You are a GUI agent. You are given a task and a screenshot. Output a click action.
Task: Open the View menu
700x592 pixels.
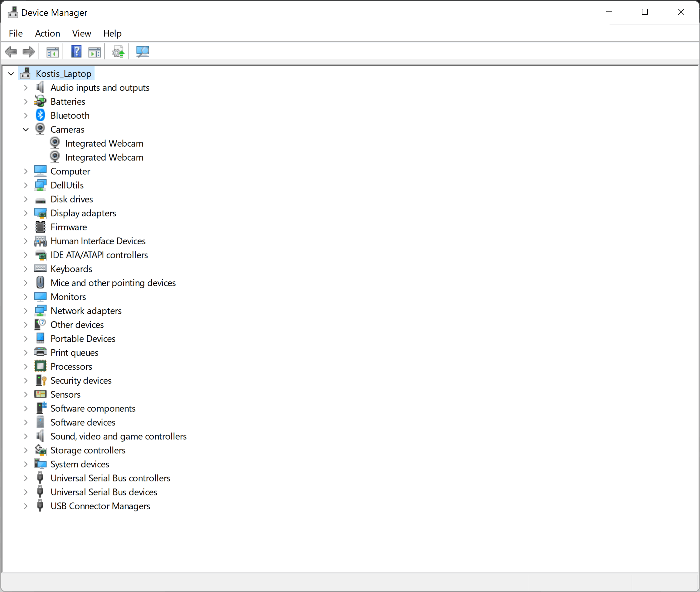click(x=81, y=33)
